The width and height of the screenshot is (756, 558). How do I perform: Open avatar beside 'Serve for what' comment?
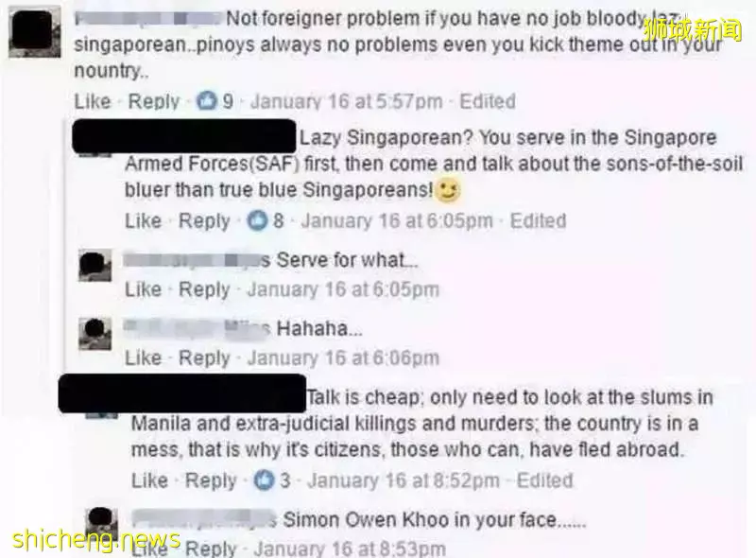pos(95,266)
